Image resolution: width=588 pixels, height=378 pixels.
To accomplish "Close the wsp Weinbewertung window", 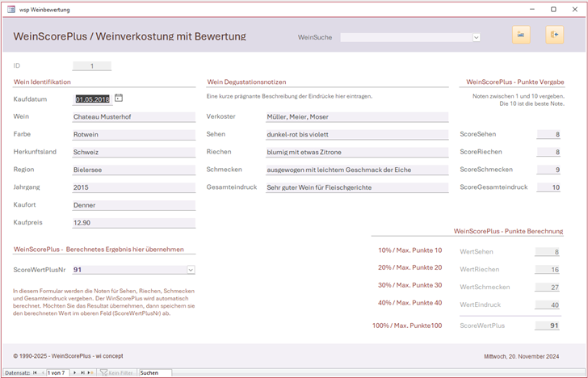I will [x=575, y=10].
